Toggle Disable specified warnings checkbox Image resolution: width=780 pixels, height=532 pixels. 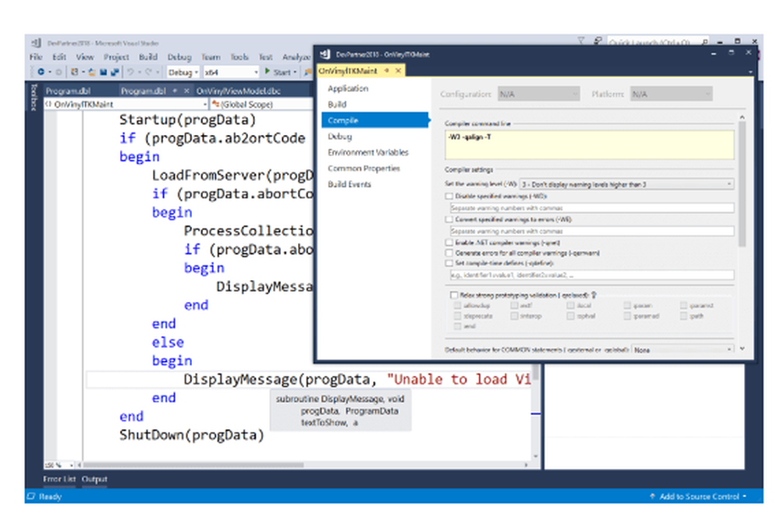[x=449, y=196]
